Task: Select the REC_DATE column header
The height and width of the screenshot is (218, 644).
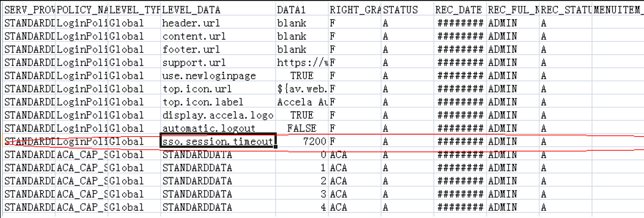Action: tap(461, 10)
